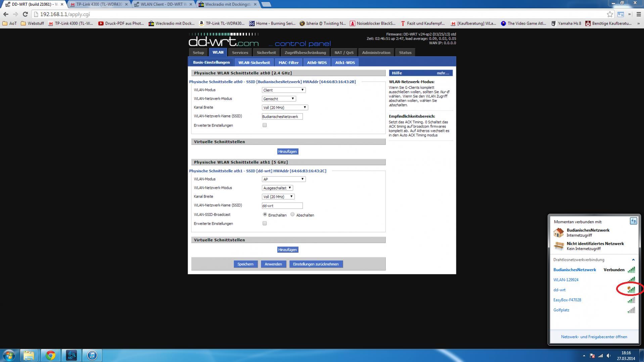Open Windows Explorer from the taskbar

click(x=29, y=355)
